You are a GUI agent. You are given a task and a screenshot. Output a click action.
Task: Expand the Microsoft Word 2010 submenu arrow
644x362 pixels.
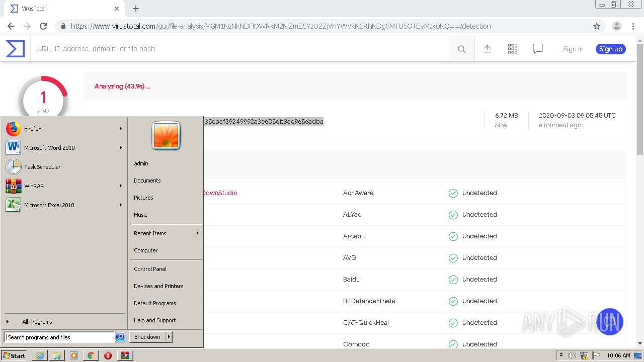click(x=121, y=148)
